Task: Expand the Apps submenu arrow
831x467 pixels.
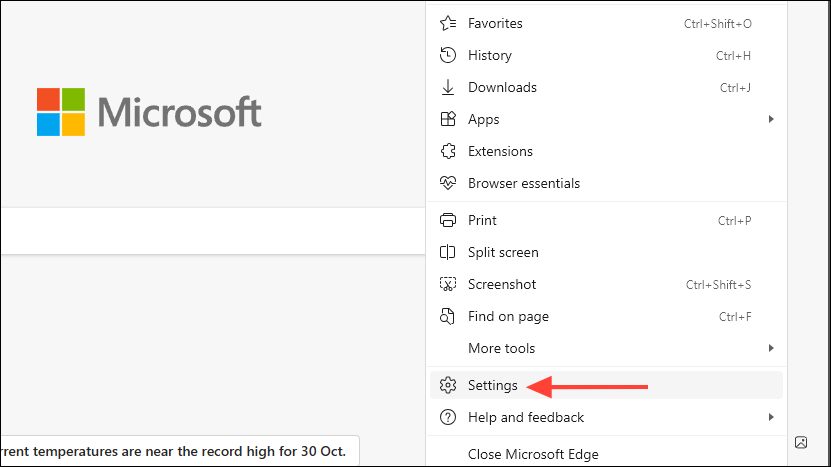Action: [x=771, y=119]
